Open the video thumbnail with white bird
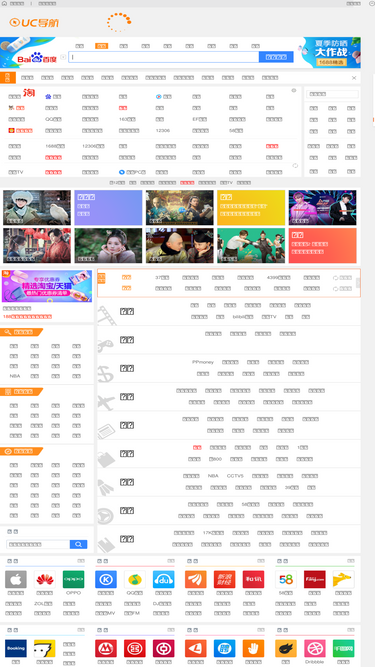This screenshot has height=667, width=375. (x=37, y=208)
